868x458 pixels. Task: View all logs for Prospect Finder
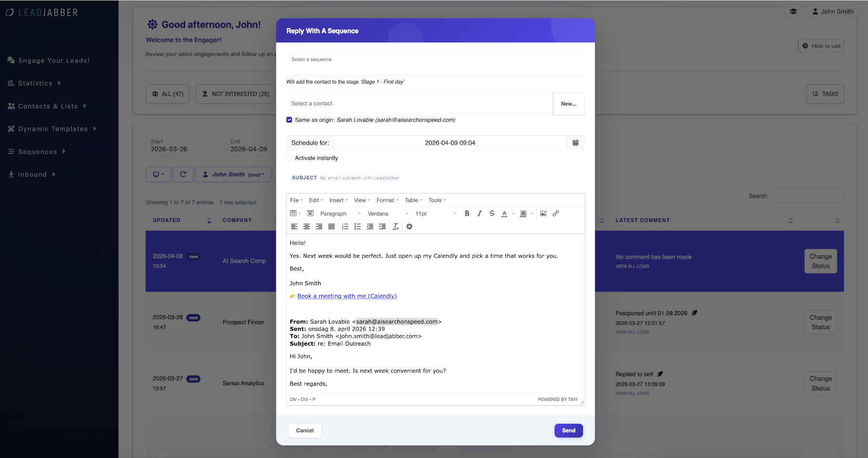(632, 332)
